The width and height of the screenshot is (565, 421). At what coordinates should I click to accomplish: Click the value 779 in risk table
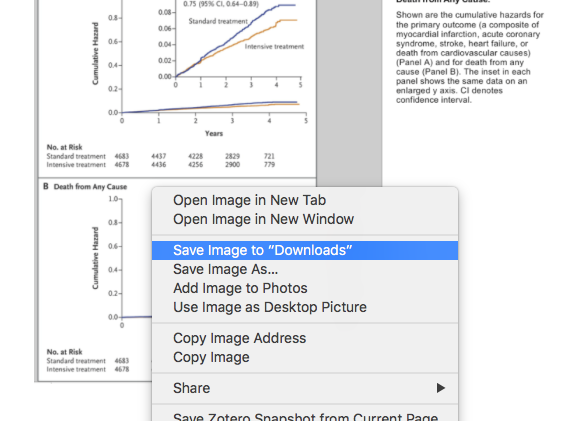(269, 164)
